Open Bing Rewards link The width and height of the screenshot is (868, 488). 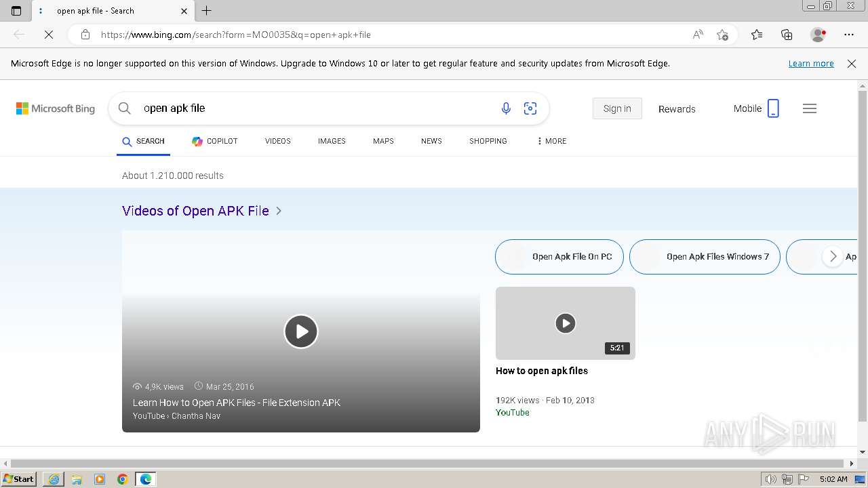(677, 108)
